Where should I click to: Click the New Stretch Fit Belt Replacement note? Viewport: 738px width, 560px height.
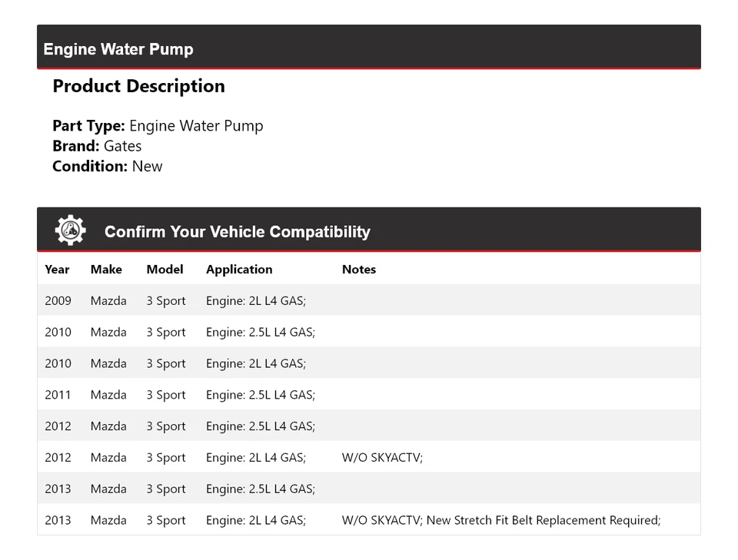pyautogui.click(x=543, y=520)
